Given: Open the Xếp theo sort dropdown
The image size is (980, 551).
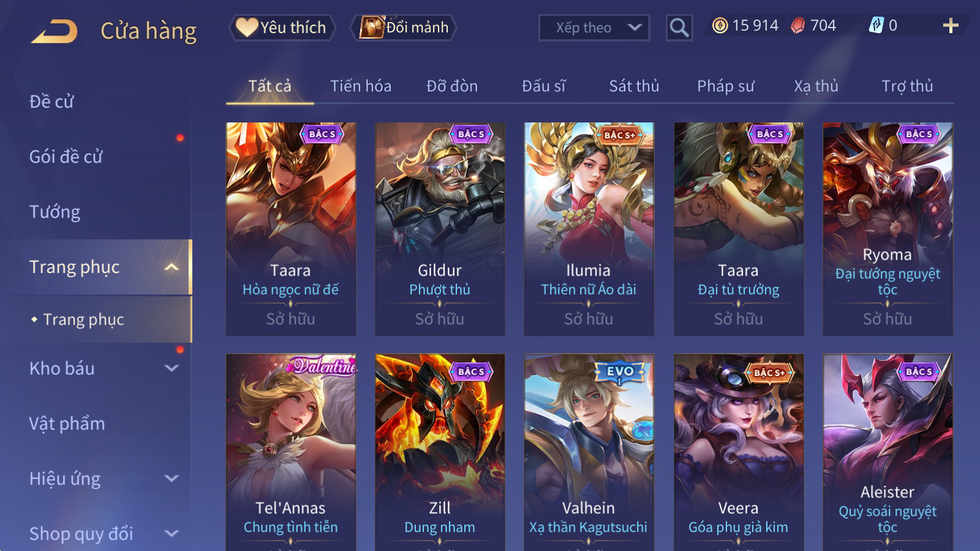Looking at the screenshot, I should [x=594, y=28].
